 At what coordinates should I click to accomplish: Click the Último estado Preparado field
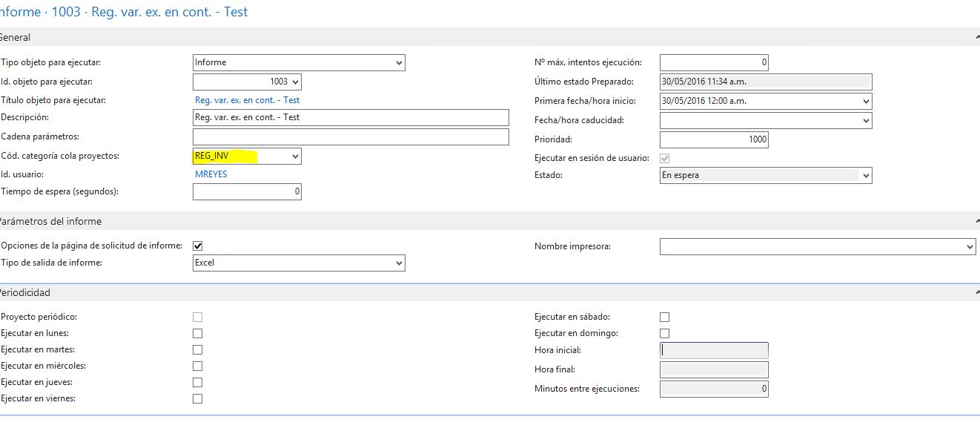(x=766, y=82)
